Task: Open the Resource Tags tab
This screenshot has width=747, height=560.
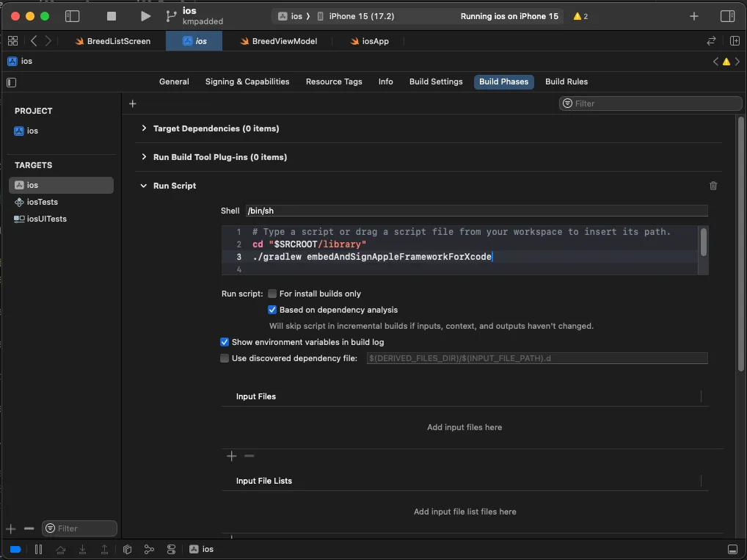Action: point(333,81)
